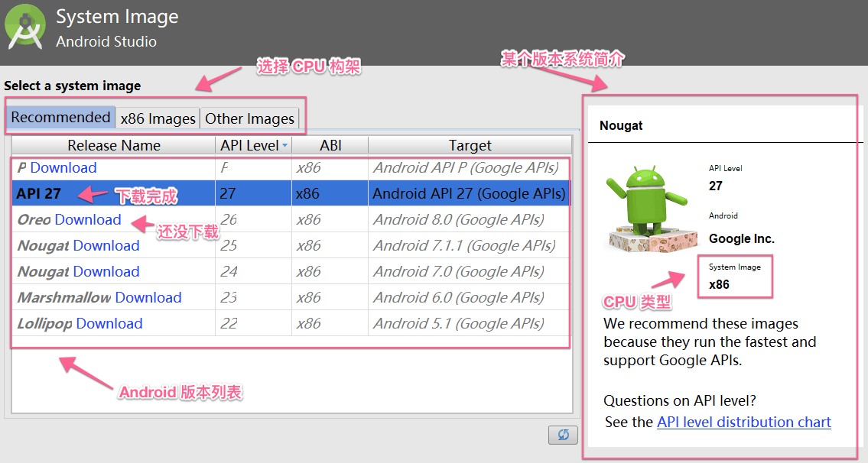
Task: Download Nougat API 25 system image
Action: (106, 245)
